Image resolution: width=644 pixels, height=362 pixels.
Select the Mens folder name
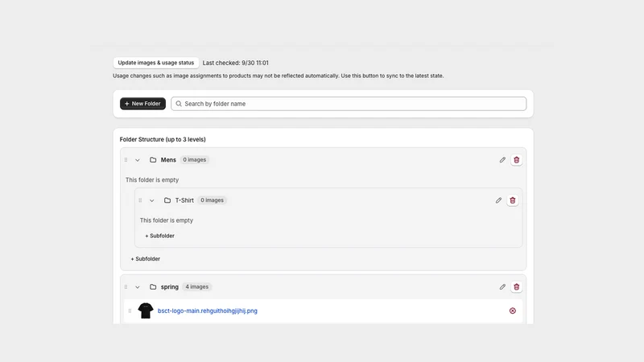(x=168, y=160)
